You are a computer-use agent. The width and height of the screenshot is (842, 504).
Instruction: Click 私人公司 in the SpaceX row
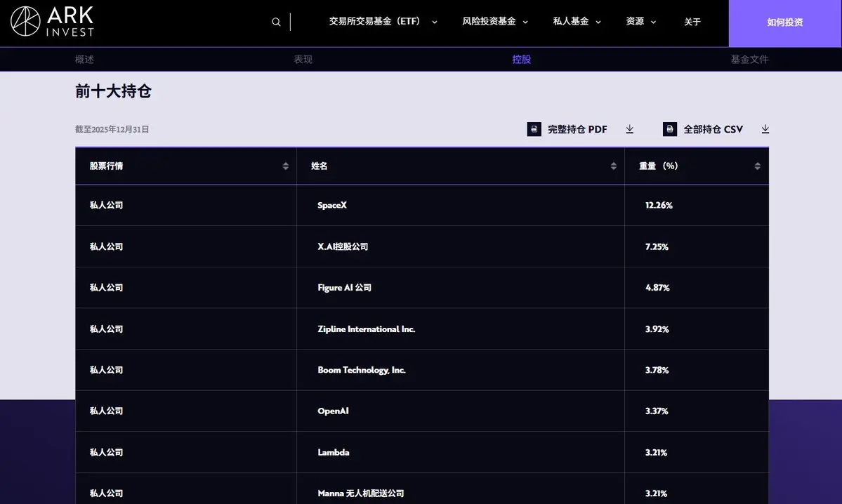(x=106, y=206)
